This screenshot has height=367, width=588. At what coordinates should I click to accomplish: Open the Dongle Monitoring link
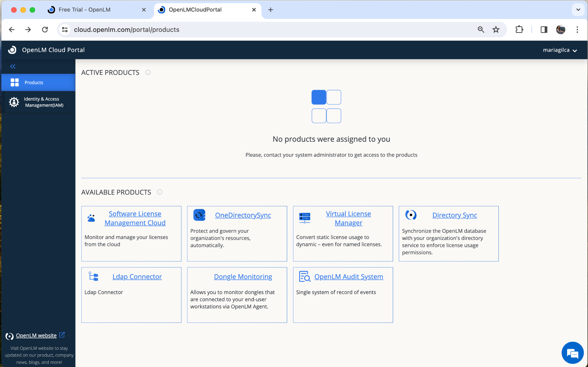[243, 277]
